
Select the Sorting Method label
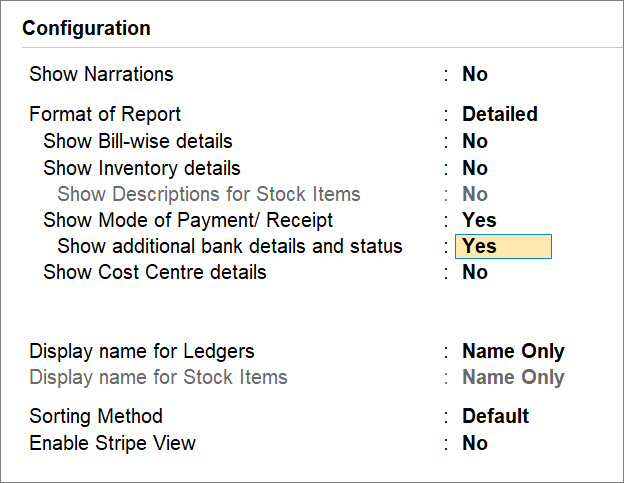tap(96, 417)
